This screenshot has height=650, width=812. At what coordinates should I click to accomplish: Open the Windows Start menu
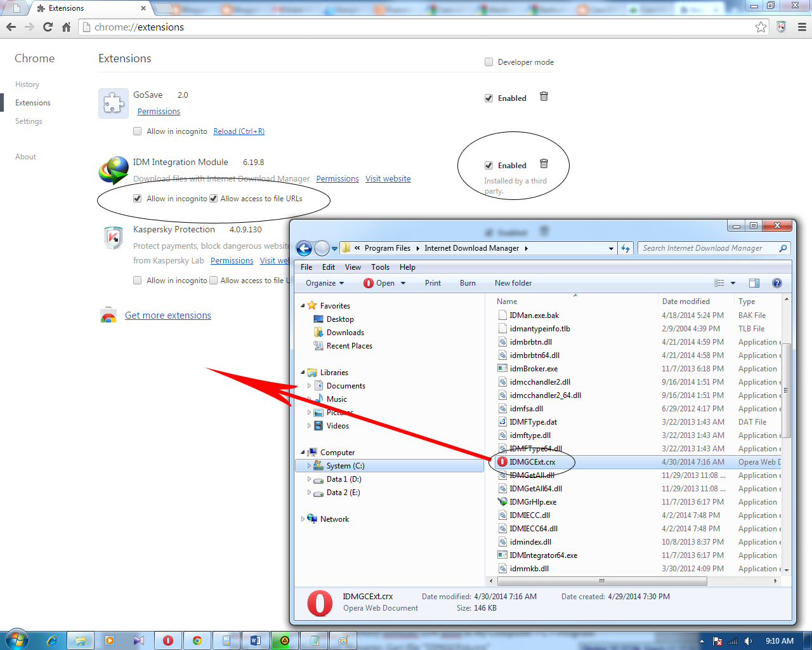(16, 640)
